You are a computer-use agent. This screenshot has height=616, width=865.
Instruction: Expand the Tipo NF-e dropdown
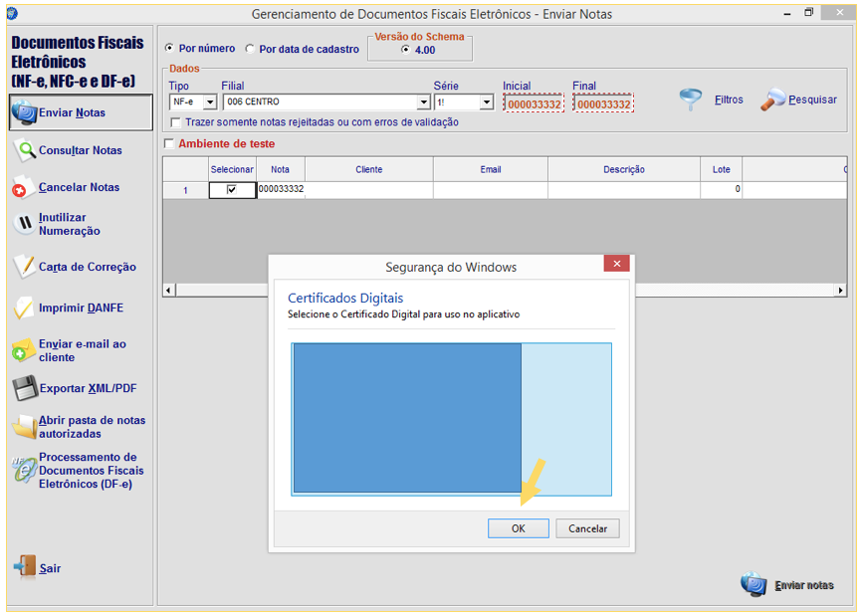click(x=209, y=103)
